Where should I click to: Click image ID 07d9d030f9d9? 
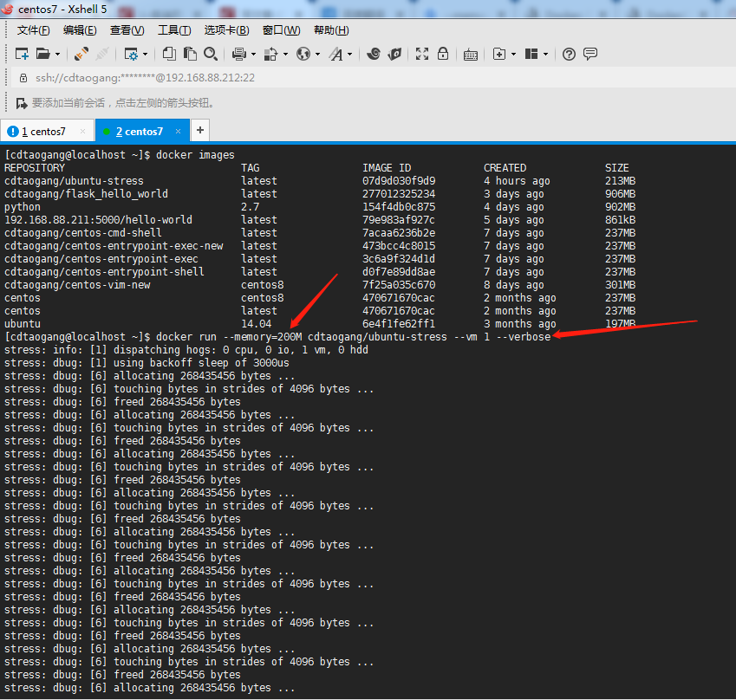(x=399, y=181)
